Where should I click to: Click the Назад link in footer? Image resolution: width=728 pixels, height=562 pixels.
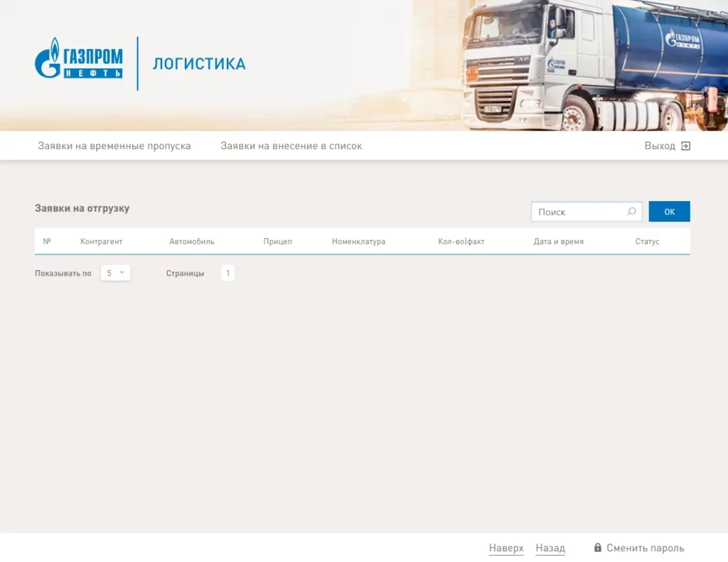[x=550, y=548]
